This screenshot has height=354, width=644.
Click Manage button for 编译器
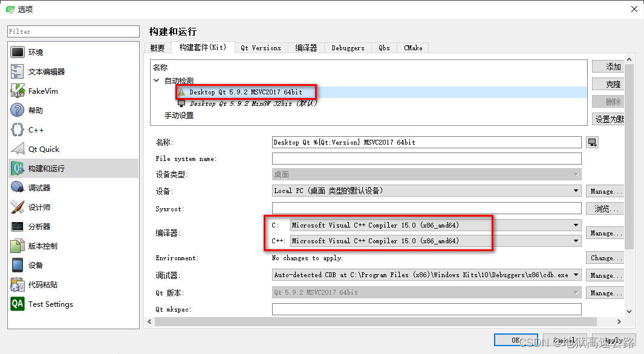coord(605,233)
